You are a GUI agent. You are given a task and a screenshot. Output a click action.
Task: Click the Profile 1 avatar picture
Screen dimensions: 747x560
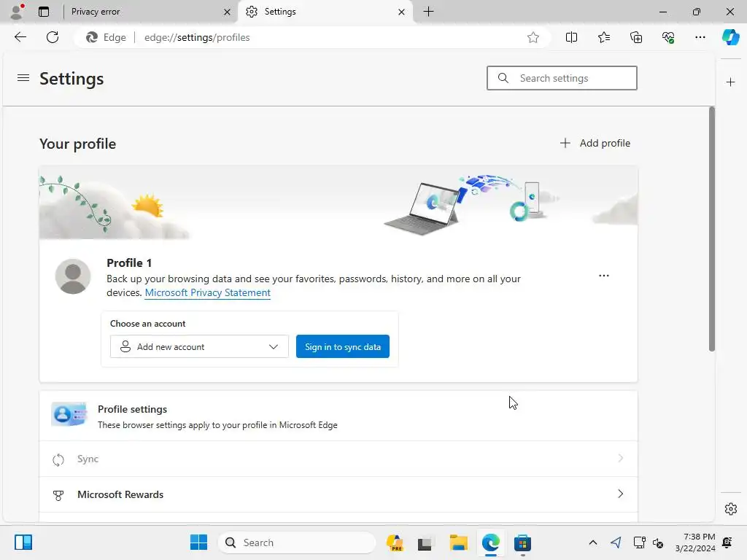click(x=73, y=276)
